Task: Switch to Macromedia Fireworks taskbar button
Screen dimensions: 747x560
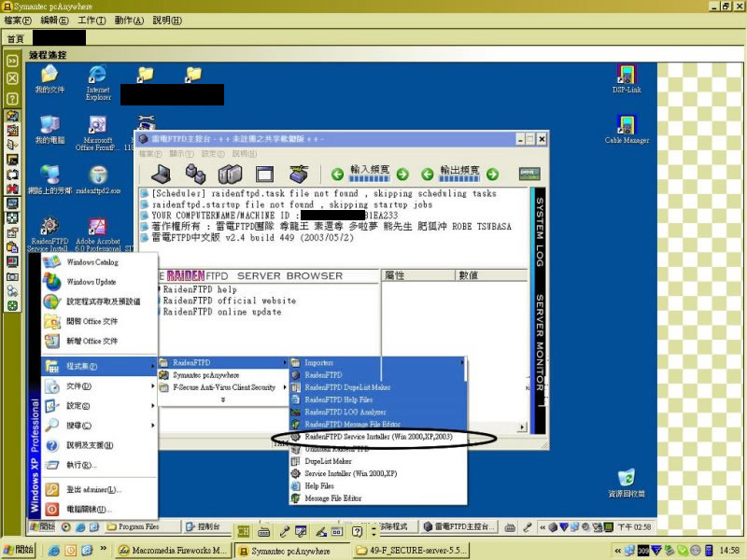Action: [174, 551]
